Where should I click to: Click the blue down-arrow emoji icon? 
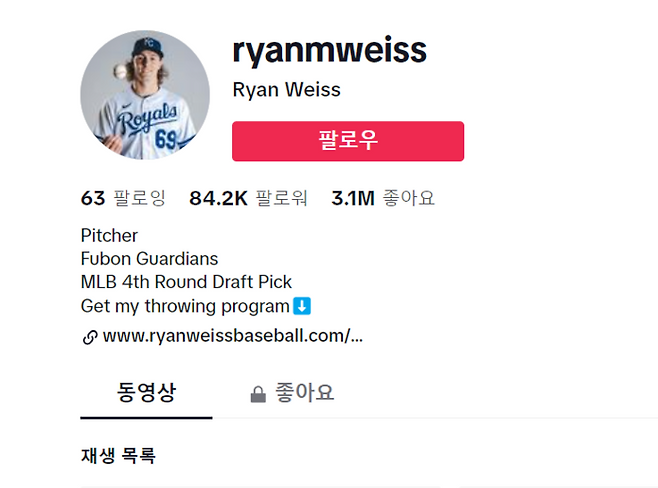302,306
